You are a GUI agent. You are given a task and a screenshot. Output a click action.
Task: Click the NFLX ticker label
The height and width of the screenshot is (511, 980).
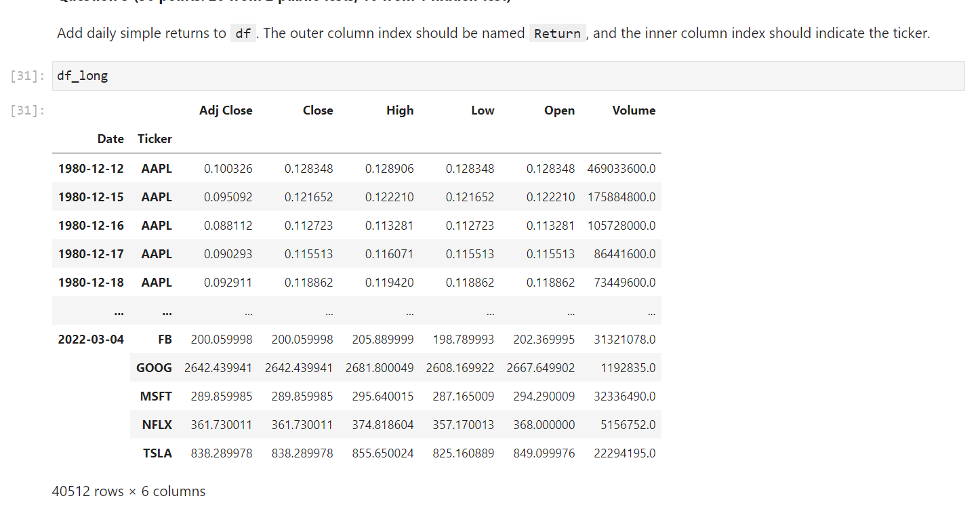(157, 425)
